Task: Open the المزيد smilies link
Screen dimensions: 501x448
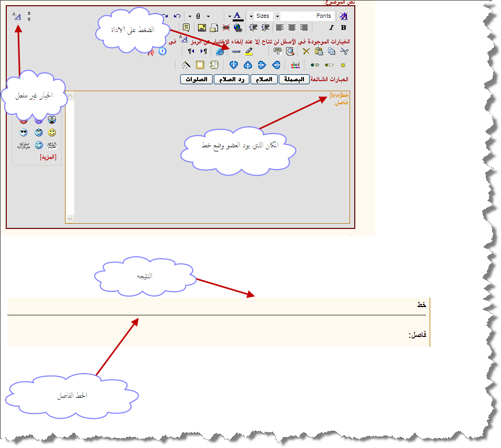Action: pos(48,157)
